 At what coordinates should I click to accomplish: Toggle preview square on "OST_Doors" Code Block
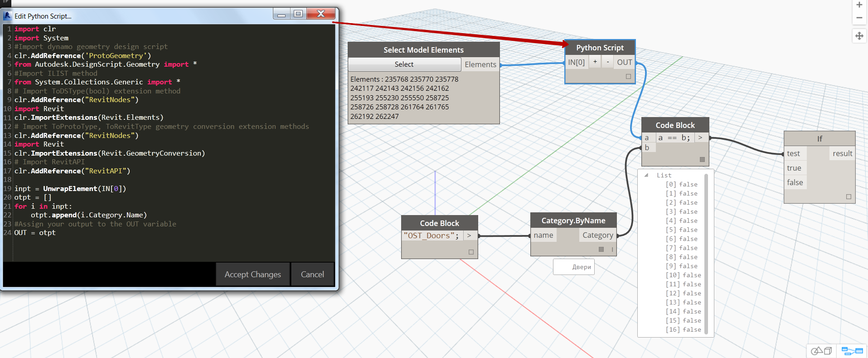click(471, 252)
